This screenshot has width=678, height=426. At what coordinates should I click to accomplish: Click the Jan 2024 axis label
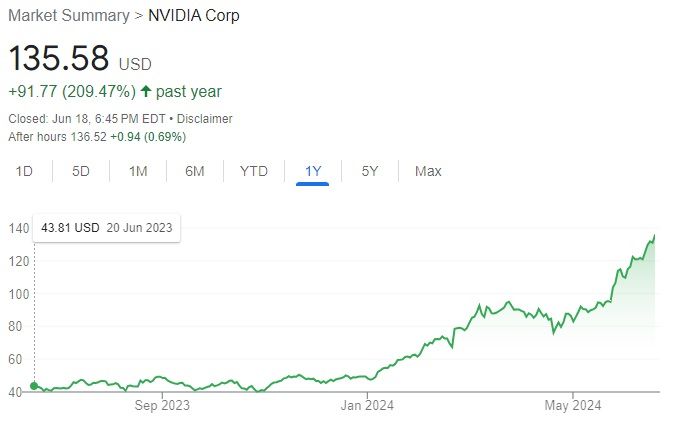point(367,405)
